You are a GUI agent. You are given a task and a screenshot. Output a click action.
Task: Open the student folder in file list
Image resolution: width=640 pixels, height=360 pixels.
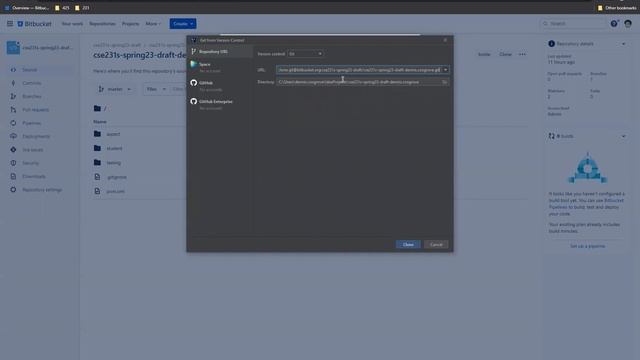coord(114,148)
